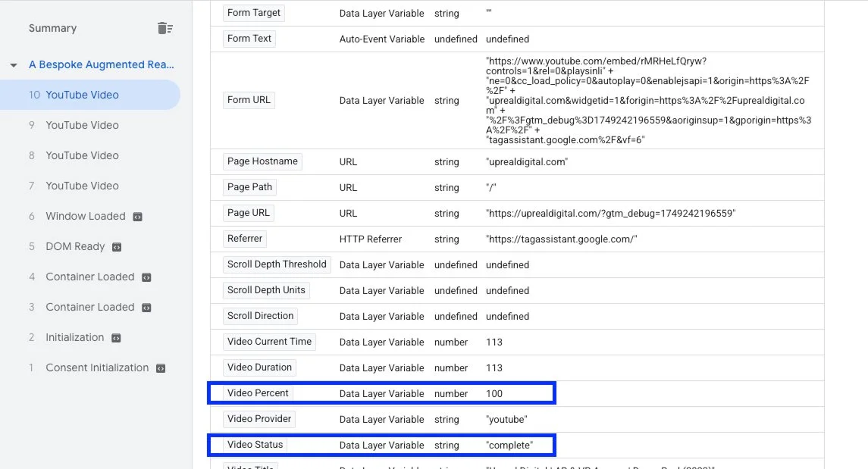Click the Scroll Depth Units variable chip
The height and width of the screenshot is (469, 868).
(x=266, y=289)
